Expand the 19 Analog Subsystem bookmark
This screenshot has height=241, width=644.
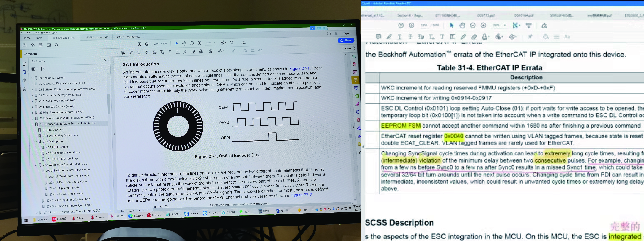(x=32, y=78)
